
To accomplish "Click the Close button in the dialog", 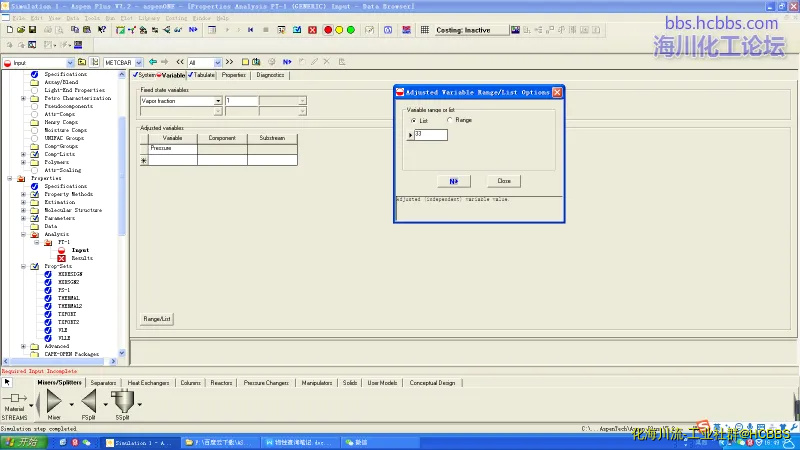I will pos(504,181).
